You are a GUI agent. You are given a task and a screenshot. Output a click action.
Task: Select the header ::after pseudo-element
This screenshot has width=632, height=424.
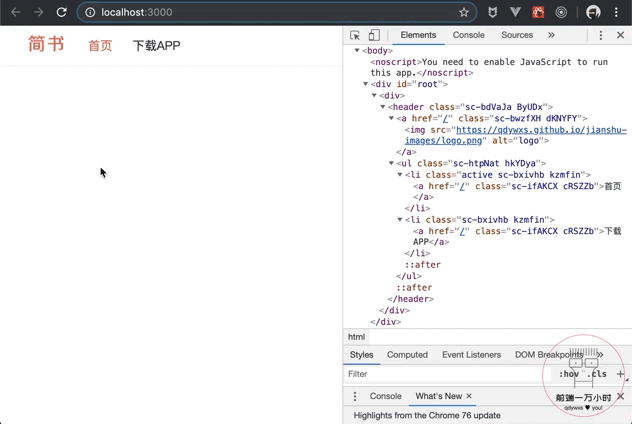(x=414, y=287)
